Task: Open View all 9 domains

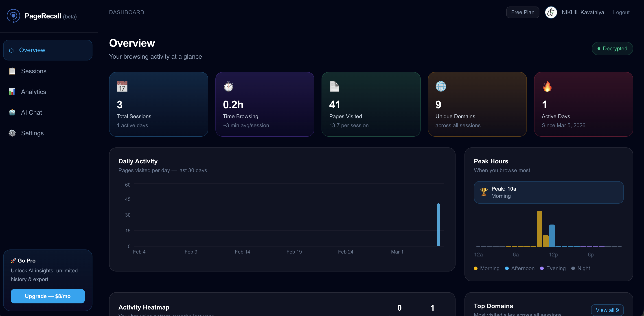Action: (607, 310)
